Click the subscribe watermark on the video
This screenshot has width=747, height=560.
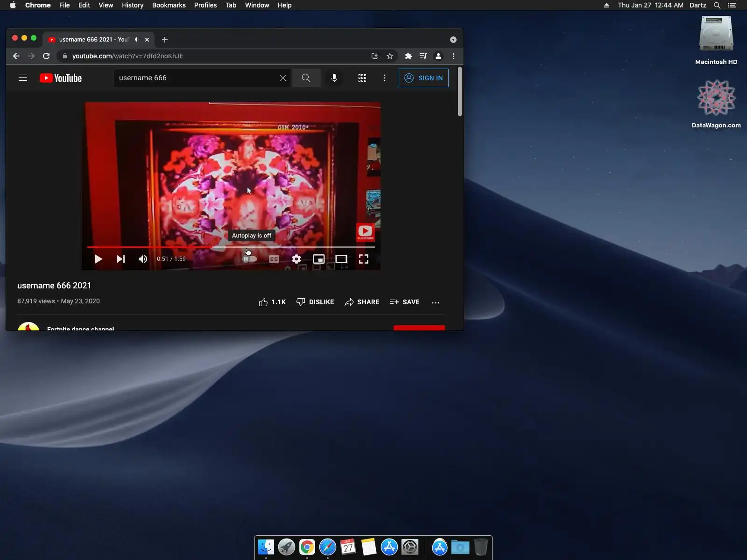pyautogui.click(x=365, y=232)
